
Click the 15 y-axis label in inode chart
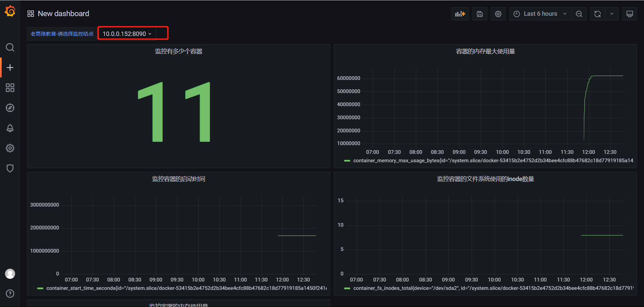coord(340,201)
